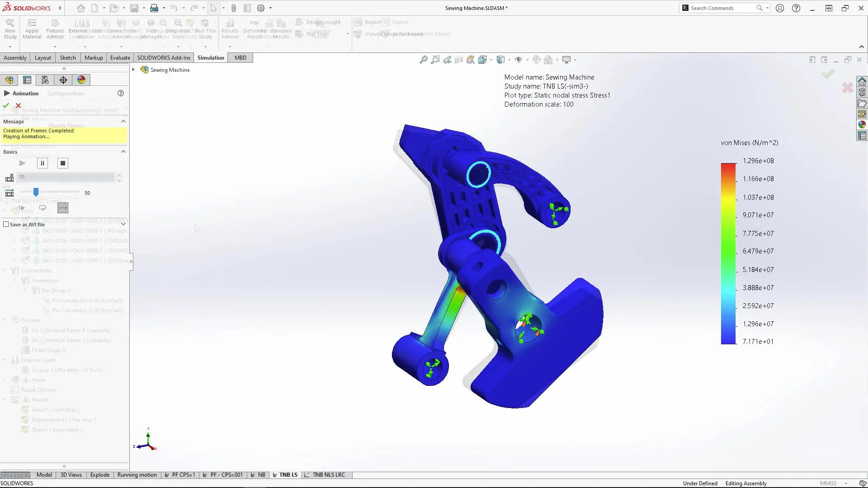This screenshot has width=868, height=488.
Task: Collapse the CommandManager ribbon chevron
Action: click(861, 47)
